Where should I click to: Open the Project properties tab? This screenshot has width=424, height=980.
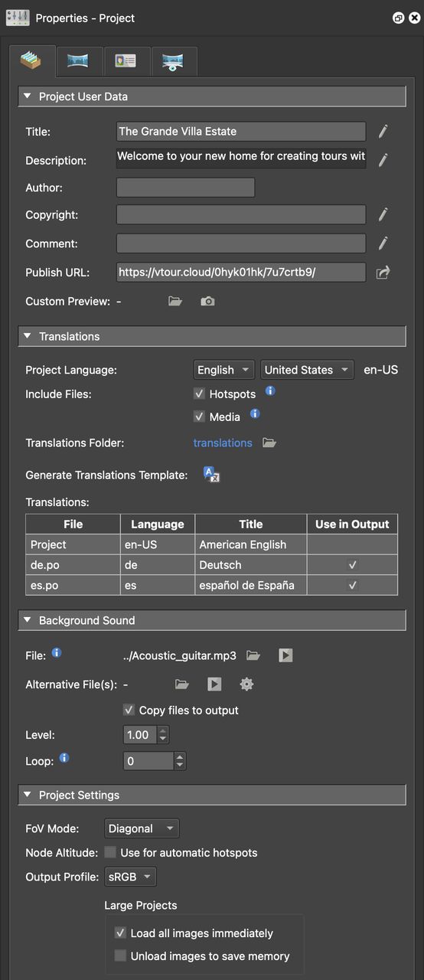coord(32,60)
